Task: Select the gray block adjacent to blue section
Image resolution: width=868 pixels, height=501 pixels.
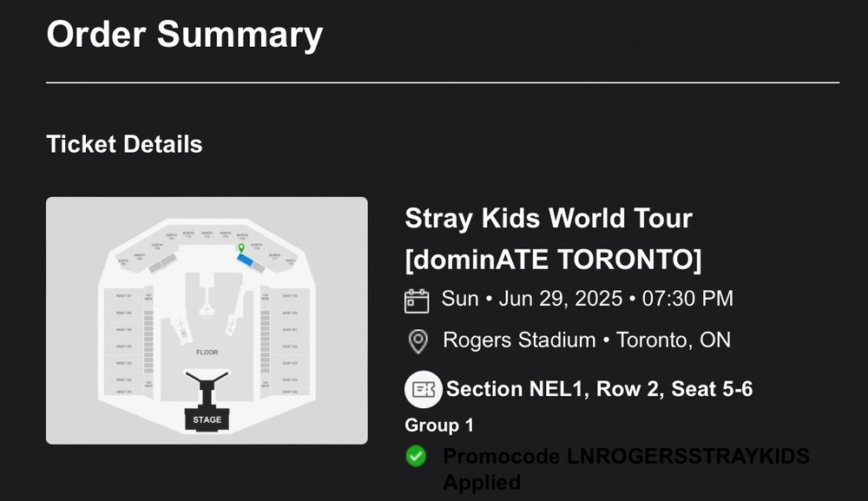Action: coord(258,267)
